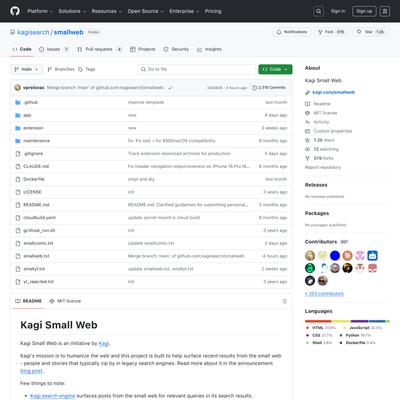Image resolution: width=400 pixels, height=400 pixels.
Task: Open the README outline icon
Action: (284, 301)
